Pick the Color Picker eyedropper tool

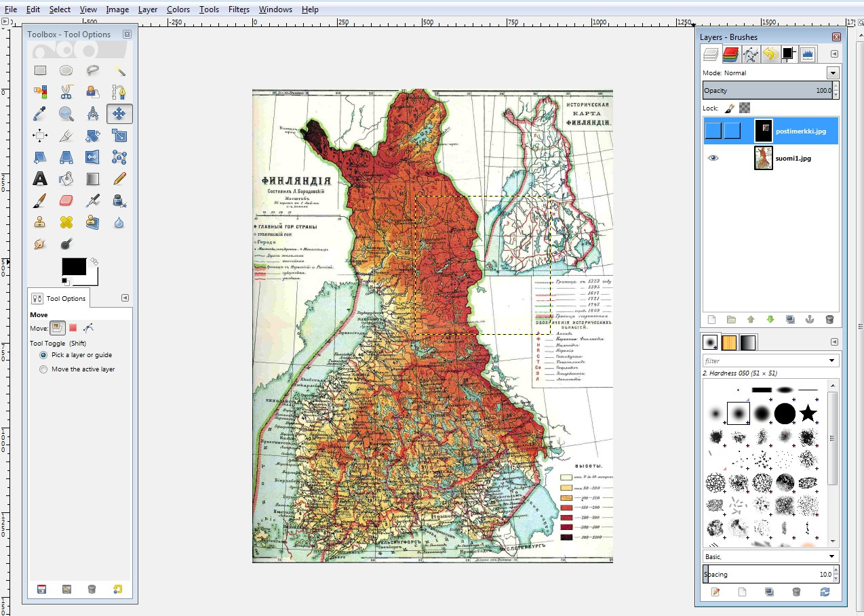[x=40, y=113]
